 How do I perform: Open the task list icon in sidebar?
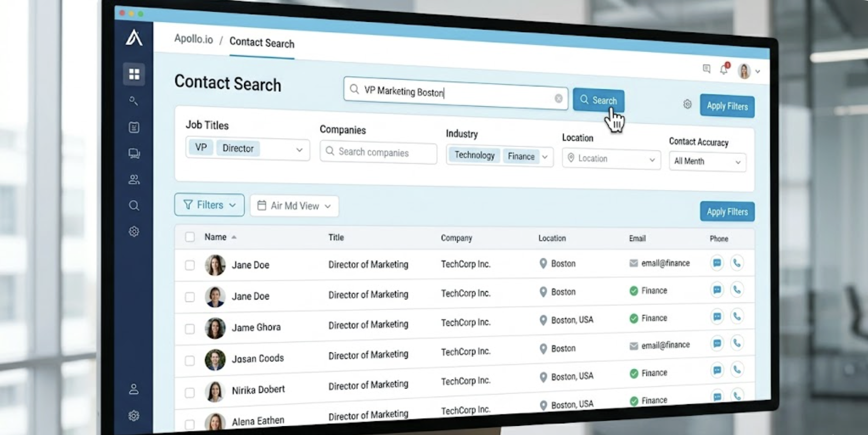(x=134, y=127)
